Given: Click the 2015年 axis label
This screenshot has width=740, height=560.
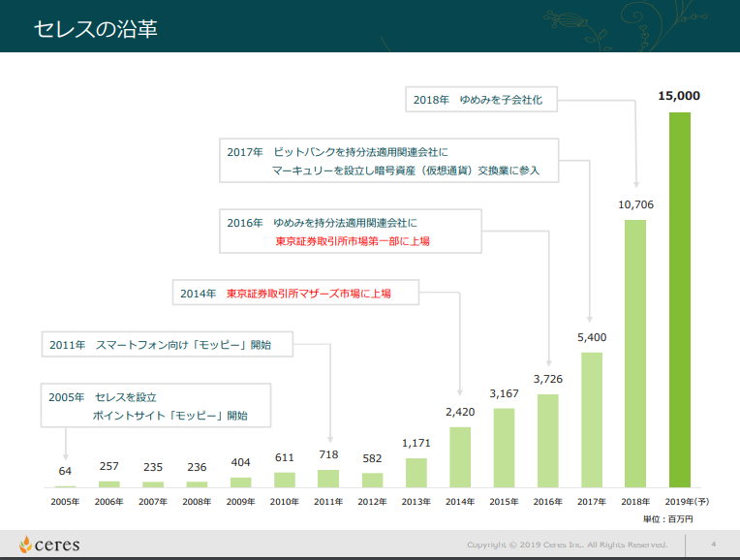Looking at the screenshot, I should (504, 502).
